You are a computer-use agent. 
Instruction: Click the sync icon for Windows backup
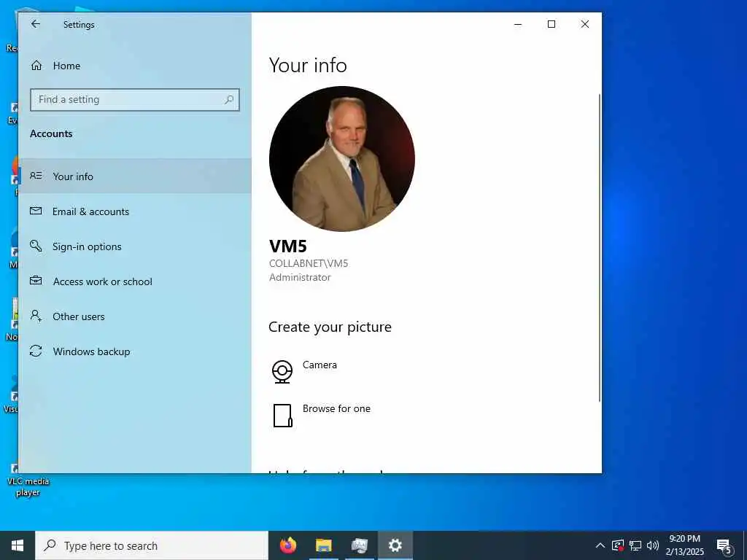click(36, 351)
